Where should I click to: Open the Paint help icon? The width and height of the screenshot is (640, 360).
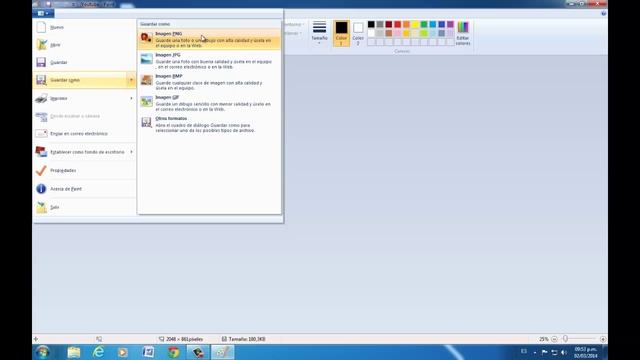click(604, 13)
